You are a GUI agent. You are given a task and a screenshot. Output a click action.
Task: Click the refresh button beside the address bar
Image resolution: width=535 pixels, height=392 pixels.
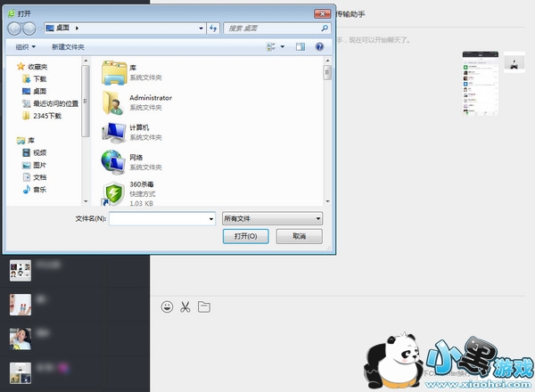pos(213,29)
